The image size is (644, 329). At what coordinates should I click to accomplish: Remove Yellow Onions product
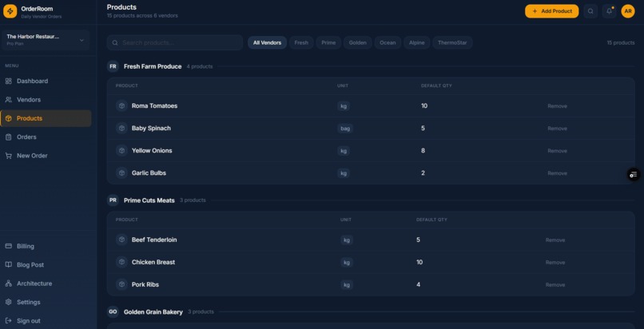[x=557, y=151]
